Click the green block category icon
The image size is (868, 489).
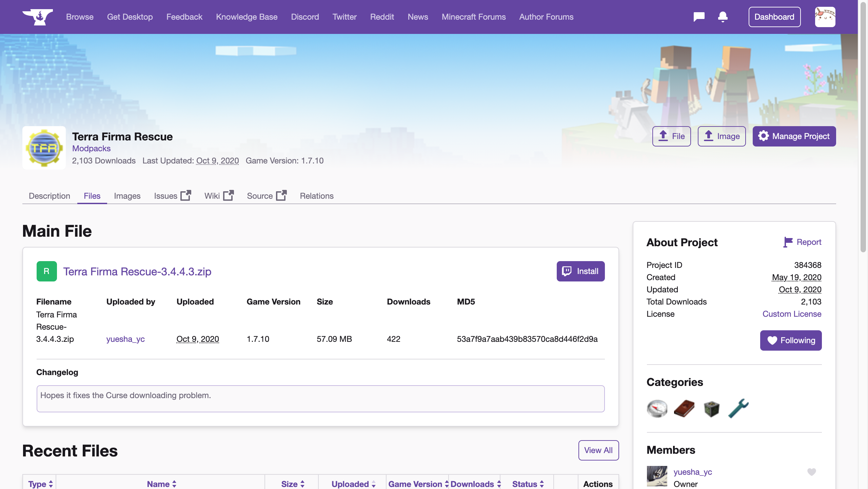tap(711, 408)
